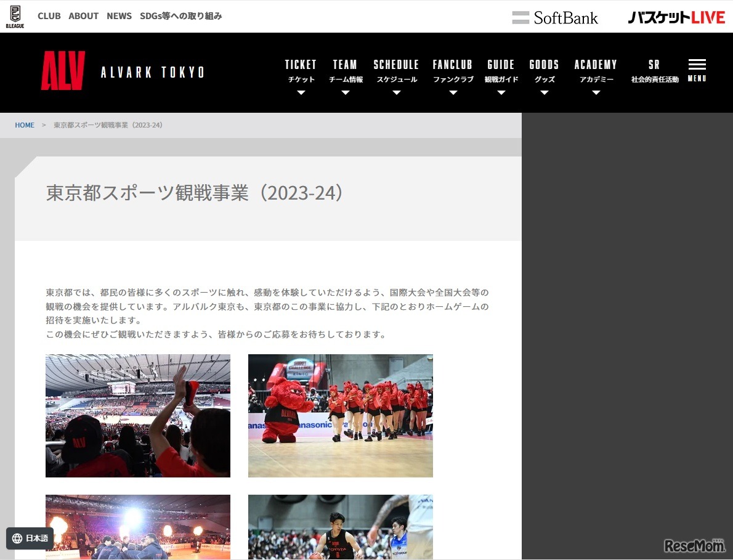Image resolution: width=733 pixels, height=560 pixels.
Task: Select the NEWS link in the top bar
Action: (x=119, y=16)
